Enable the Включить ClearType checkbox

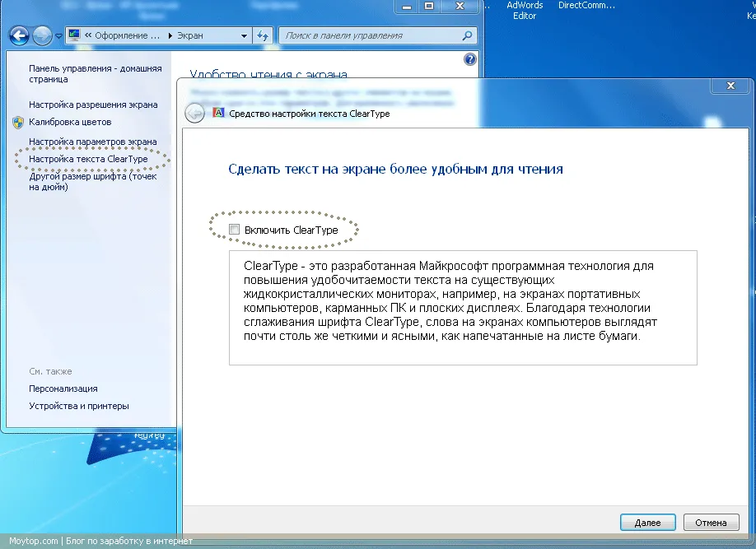pos(235,230)
